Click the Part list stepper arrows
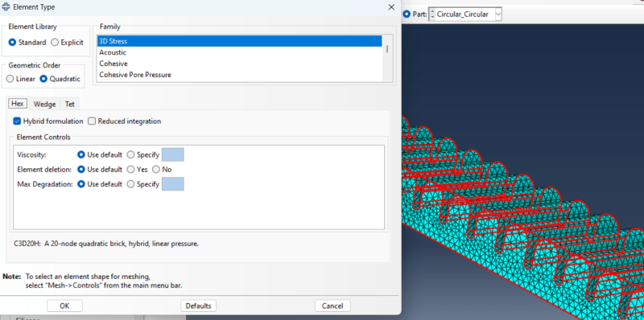This screenshot has width=644, height=320. [x=431, y=14]
